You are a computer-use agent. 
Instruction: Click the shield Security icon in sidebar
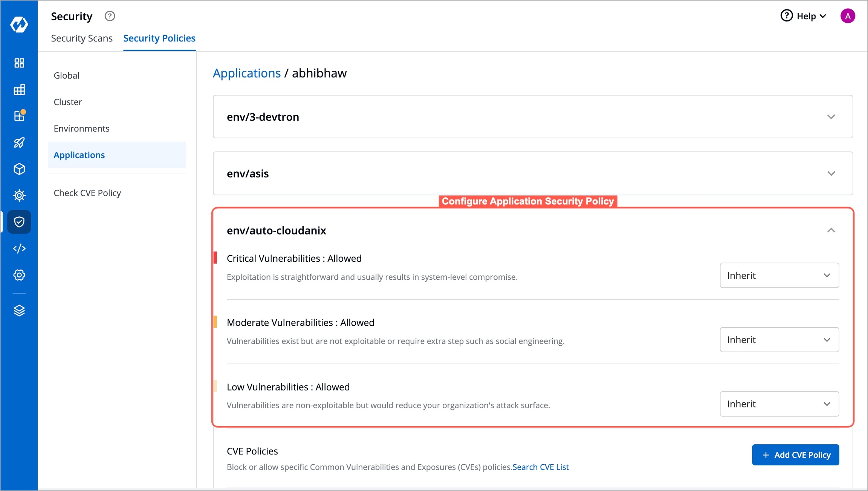pos(19,222)
